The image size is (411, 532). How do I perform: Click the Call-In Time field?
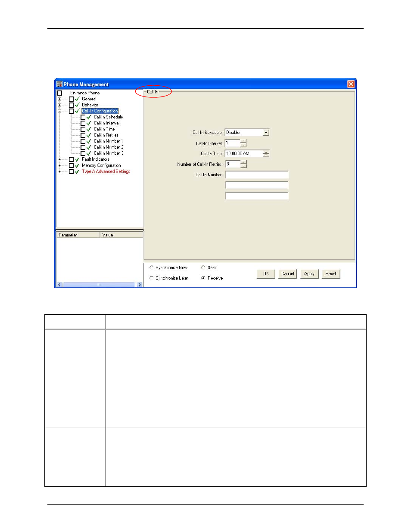(244, 154)
